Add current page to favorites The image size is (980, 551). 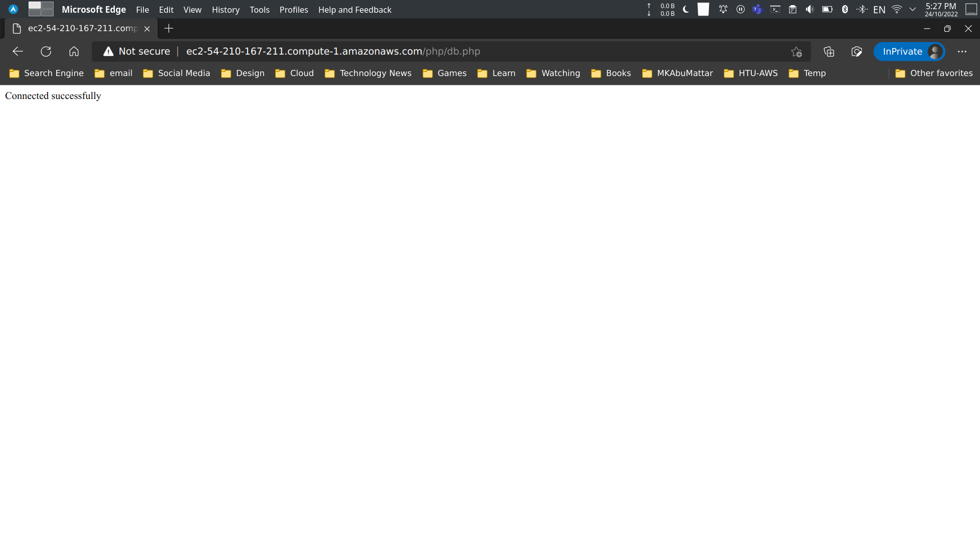(796, 52)
